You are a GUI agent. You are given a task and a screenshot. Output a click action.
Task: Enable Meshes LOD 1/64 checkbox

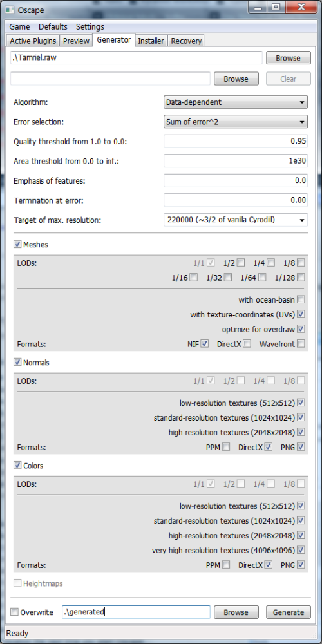coord(263,278)
